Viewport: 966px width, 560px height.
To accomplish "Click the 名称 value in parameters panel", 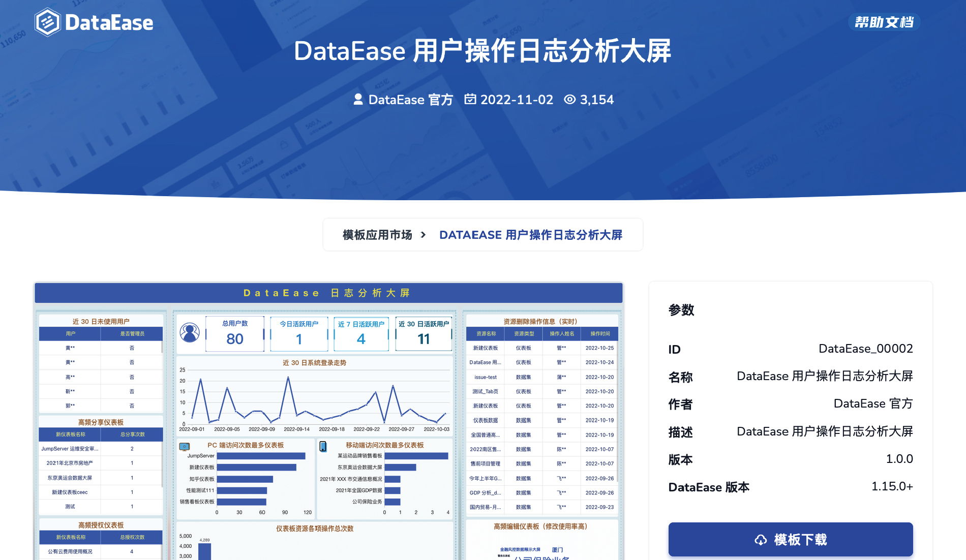I will click(x=825, y=376).
